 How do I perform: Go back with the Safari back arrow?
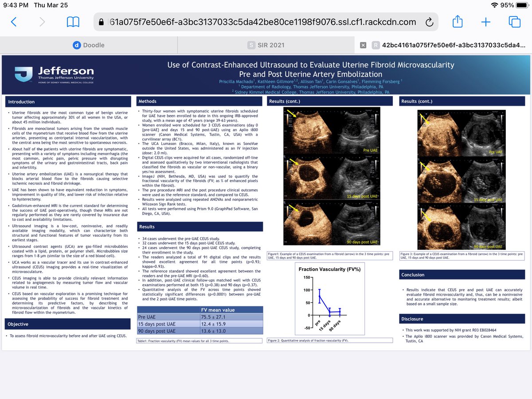14,22
